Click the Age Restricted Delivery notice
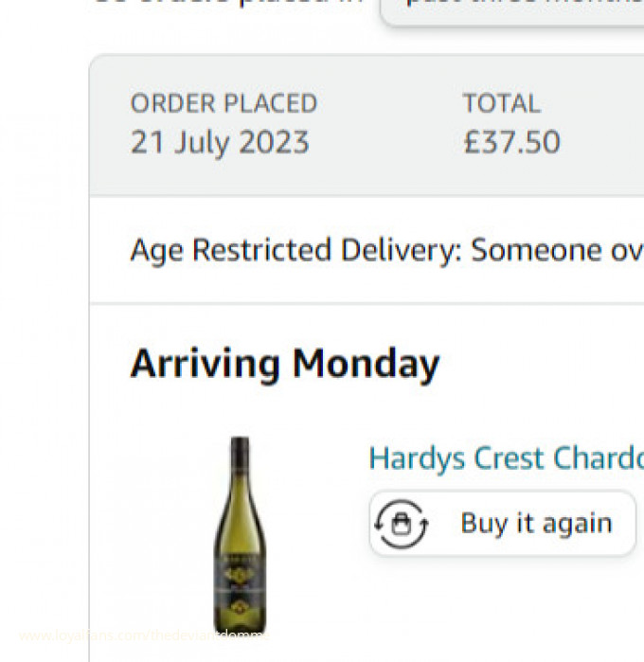Image resolution: width=644 pixels, height=662 pixels. [x=386, y=251]
